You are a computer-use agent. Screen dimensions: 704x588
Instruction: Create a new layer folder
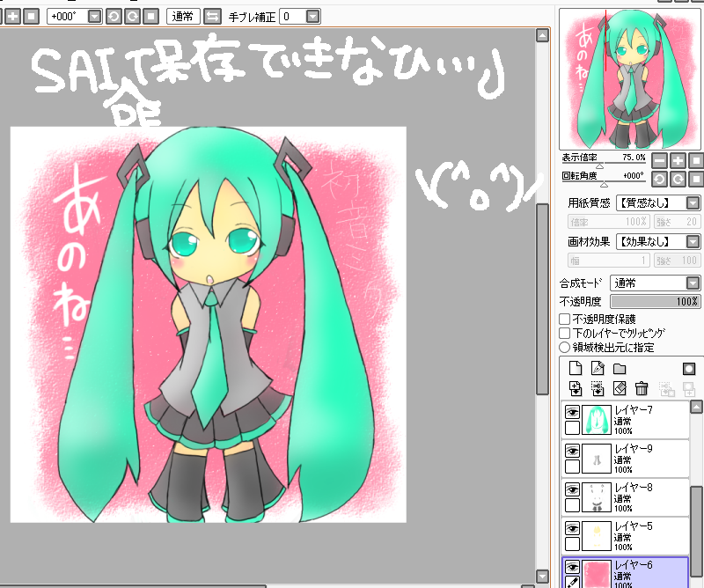[x=620, y=369]
